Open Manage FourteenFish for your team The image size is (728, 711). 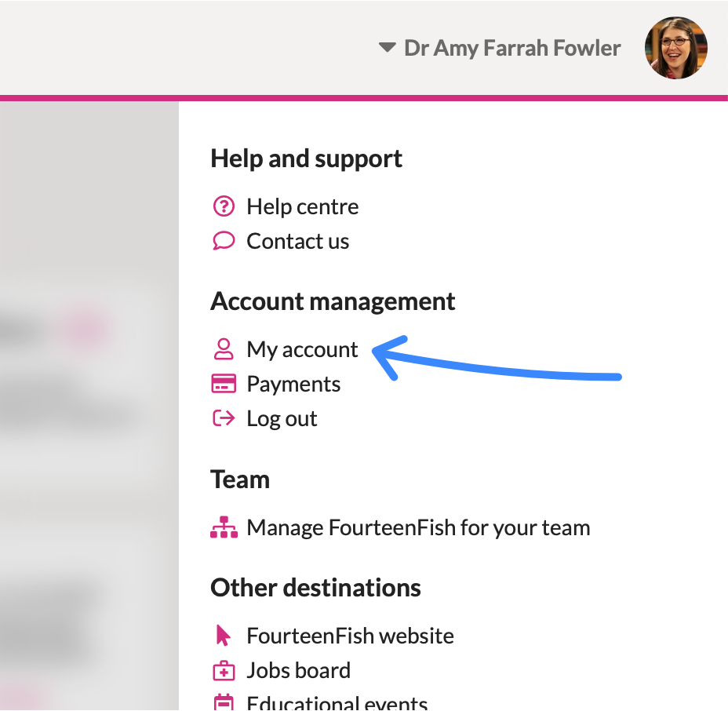pos(418,528)
